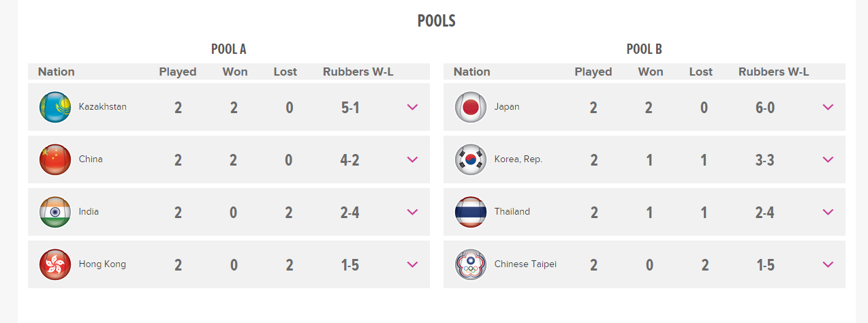Expand the Hong Kong row chevron
The width and height of the screenshot is (868, 323).
(412, 264)
